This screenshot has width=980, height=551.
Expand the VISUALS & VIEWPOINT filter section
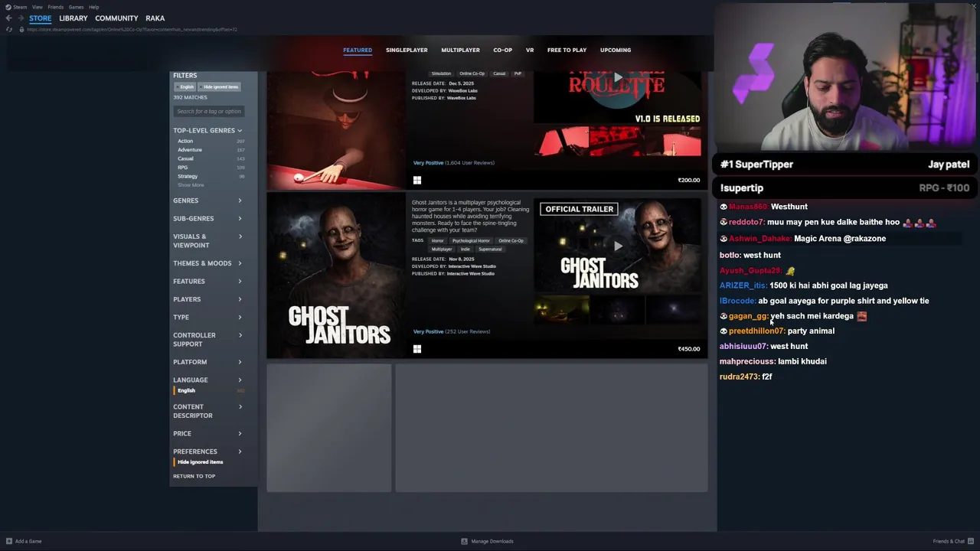point(207,241)
